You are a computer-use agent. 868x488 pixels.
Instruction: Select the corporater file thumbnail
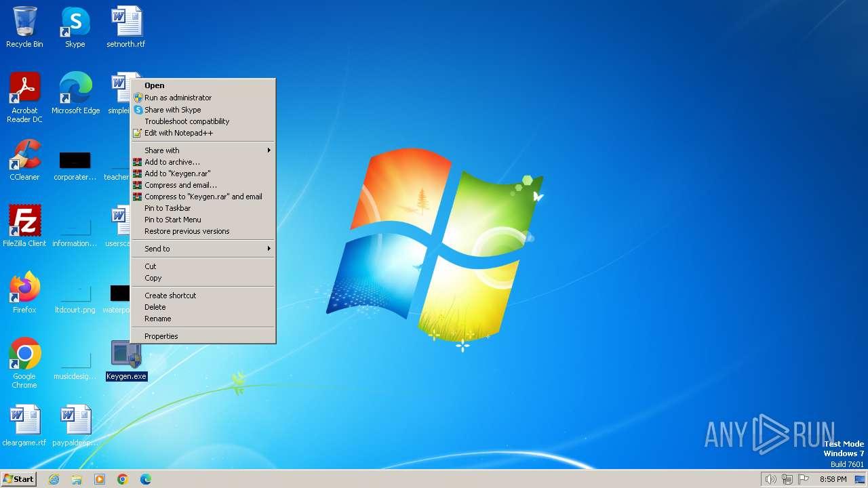(x=75, y=167)
